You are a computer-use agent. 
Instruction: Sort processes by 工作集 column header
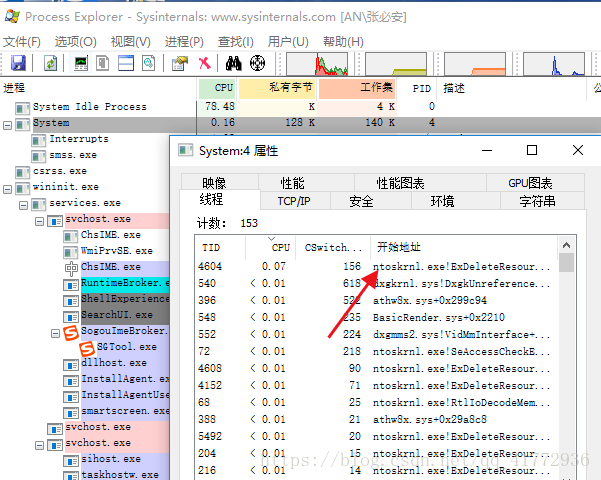point(357,88)
